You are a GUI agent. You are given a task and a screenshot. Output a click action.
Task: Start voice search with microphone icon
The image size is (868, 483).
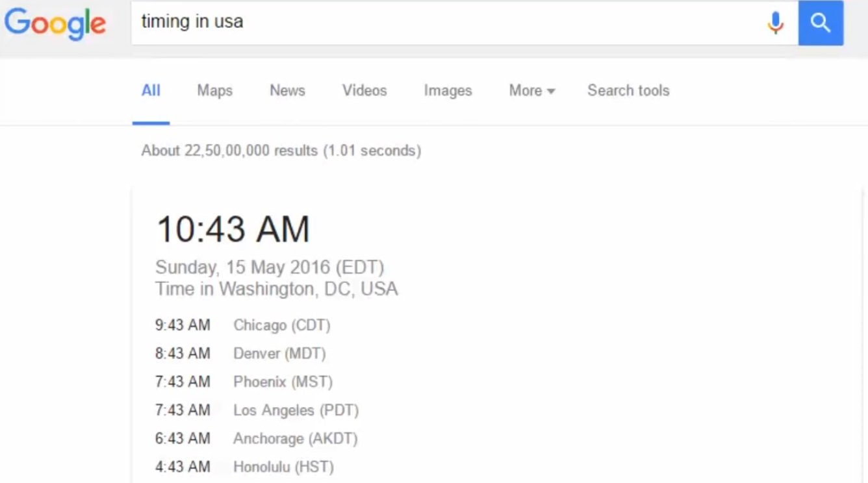(x=775, y=23)
